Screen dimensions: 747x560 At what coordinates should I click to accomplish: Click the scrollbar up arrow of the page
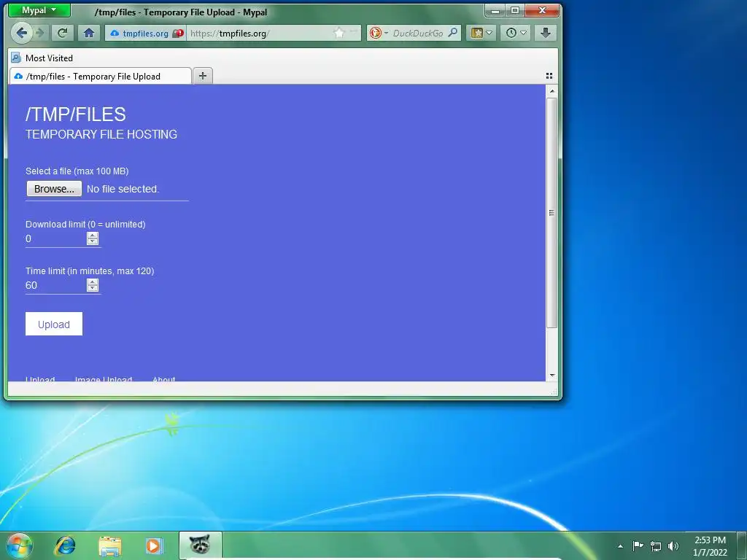tap(551, 91)
